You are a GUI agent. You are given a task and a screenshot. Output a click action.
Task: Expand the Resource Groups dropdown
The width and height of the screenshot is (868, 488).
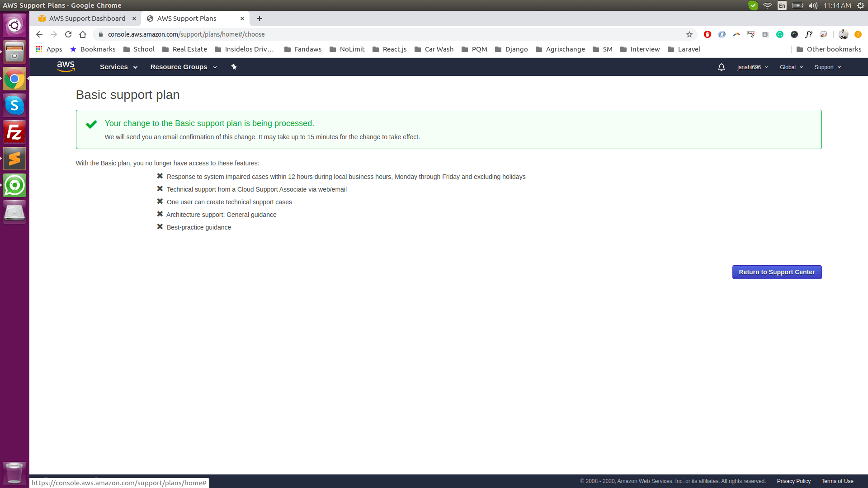click(x=184, y=67)
